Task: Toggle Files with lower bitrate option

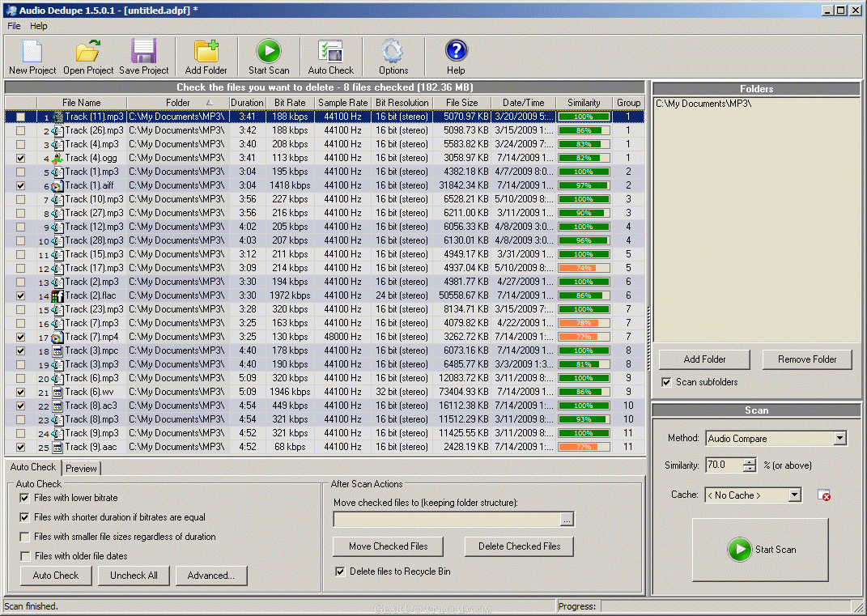Action: (x=24, y=498)
